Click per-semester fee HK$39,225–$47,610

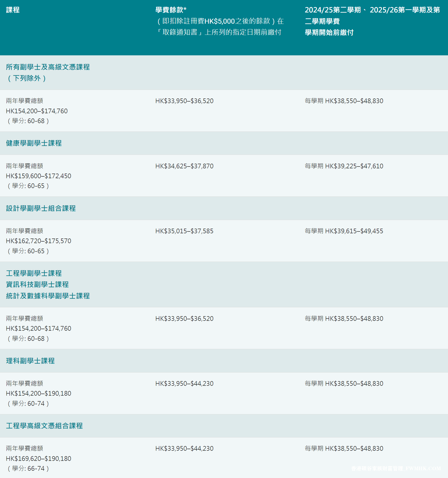pos(354,166)
